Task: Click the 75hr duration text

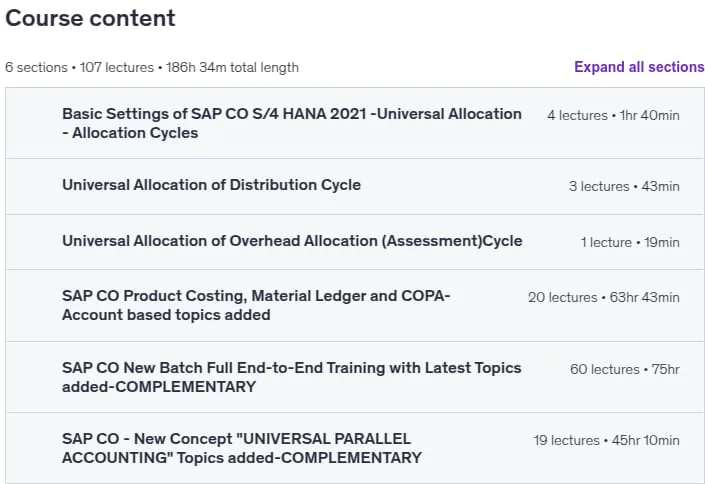Action: (665, 369)
